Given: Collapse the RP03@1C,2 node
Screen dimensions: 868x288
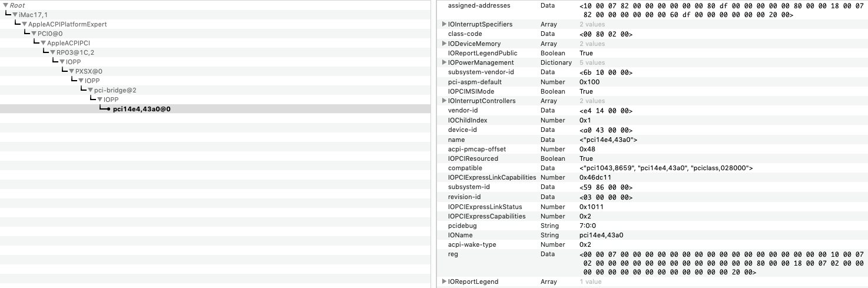Looking at the screenshot, I should pos(52,52).
